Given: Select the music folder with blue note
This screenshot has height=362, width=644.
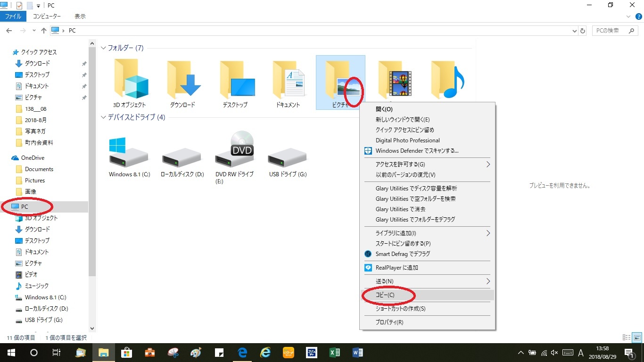Looking at the screenshot, I should 448,79.
